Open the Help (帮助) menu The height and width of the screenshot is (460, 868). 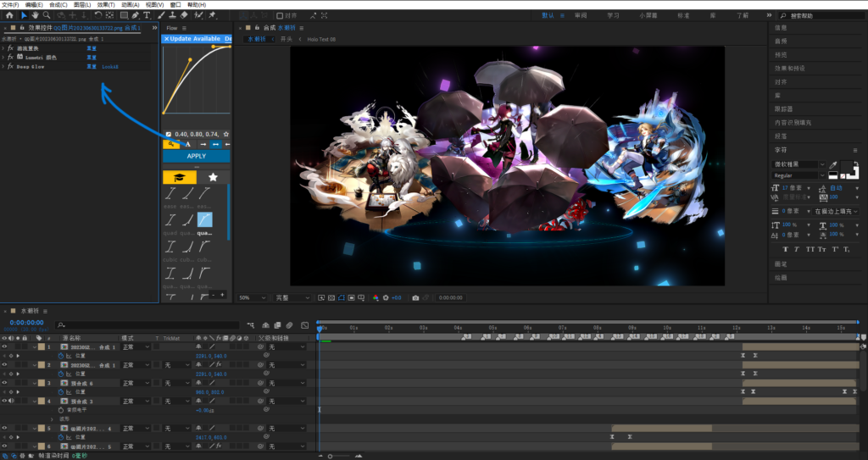(197, 5)
